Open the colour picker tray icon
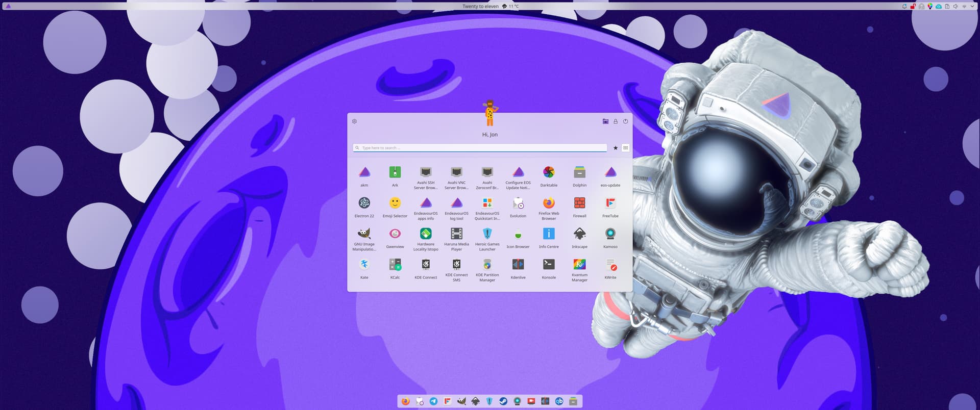 click(x=930, y=6)
